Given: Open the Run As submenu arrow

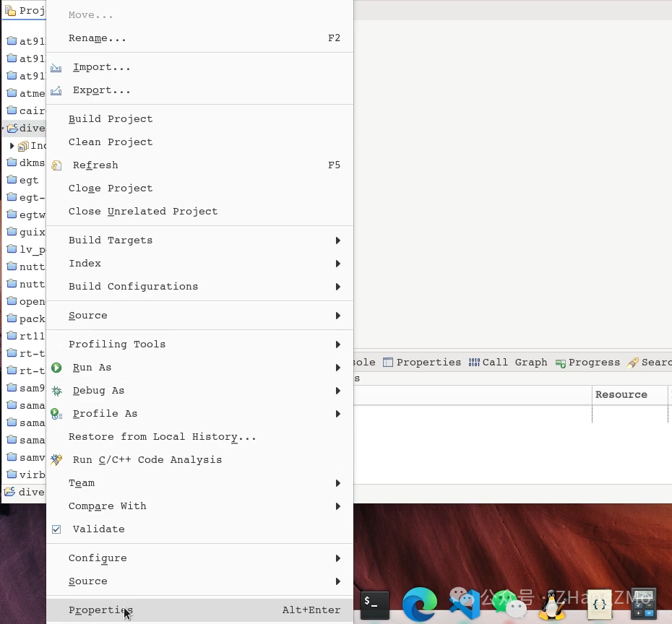Looking at the screenshot, I should (x=337, y=368).
